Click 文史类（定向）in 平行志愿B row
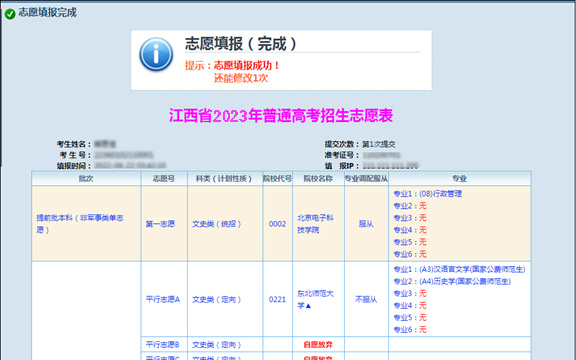 (217, 345)
